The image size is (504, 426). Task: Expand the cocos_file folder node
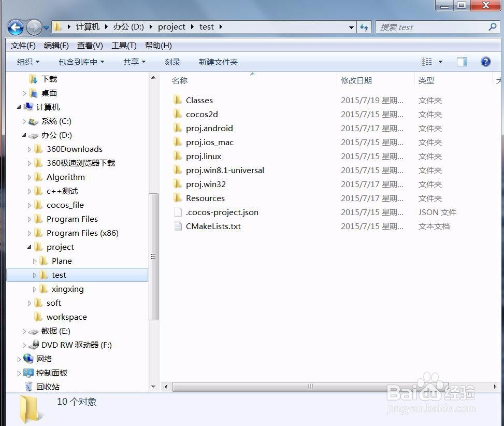click(30, 205)
